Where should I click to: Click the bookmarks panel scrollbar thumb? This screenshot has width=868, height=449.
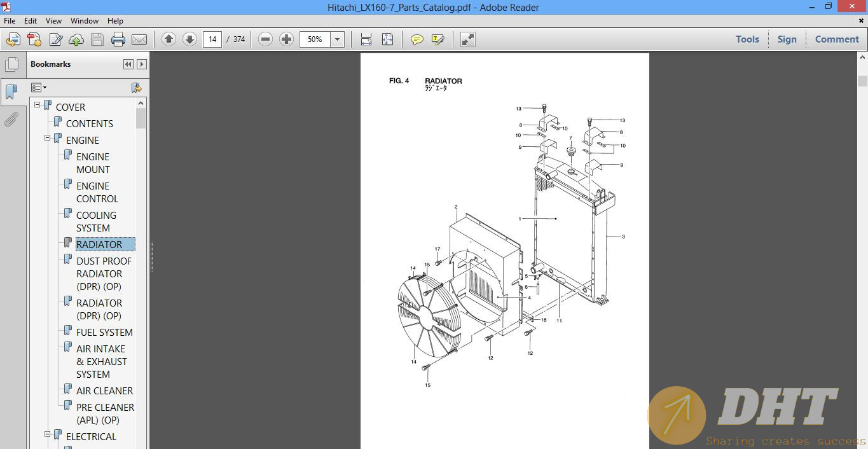(141, 118)
